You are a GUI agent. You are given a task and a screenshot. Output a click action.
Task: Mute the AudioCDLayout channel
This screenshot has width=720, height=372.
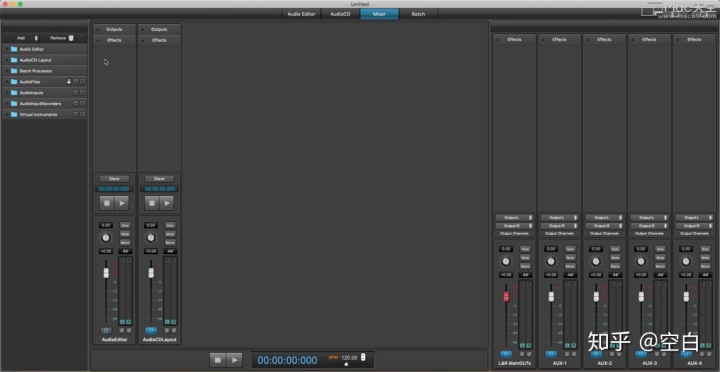[x=170, y=234]
